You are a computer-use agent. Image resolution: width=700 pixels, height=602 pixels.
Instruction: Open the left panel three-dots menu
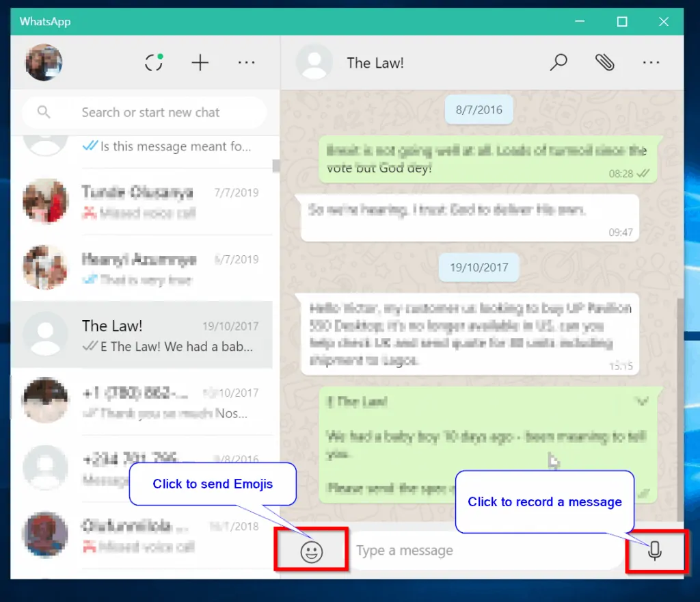point(246,63)
